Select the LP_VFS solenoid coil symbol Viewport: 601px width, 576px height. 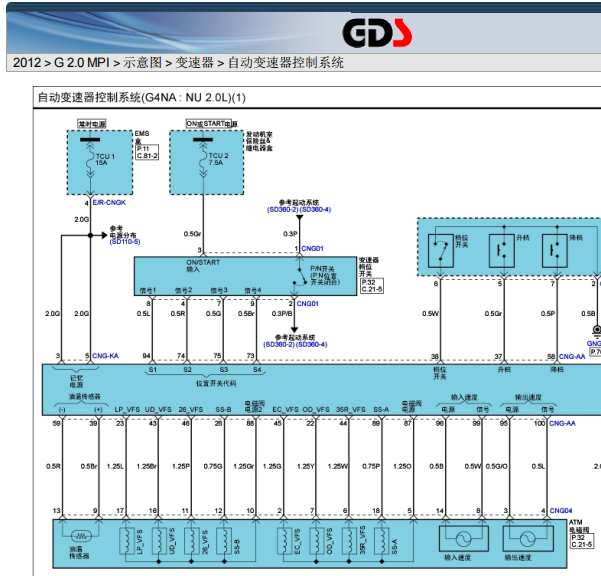[127, 541]
